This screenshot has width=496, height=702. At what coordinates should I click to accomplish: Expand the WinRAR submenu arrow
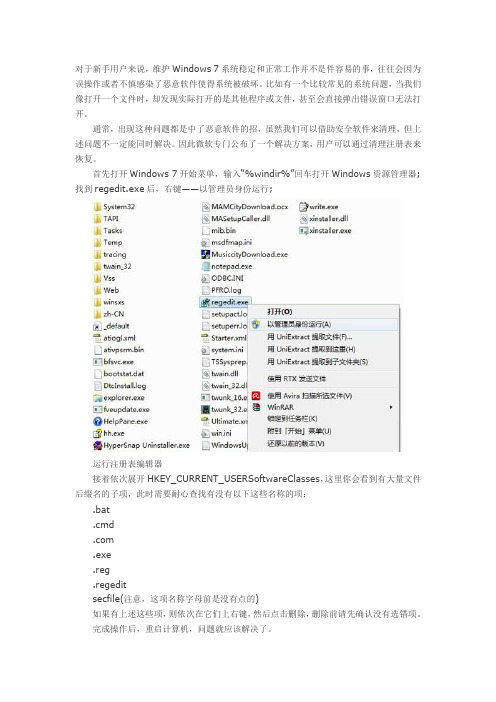(x=391, y=407)
